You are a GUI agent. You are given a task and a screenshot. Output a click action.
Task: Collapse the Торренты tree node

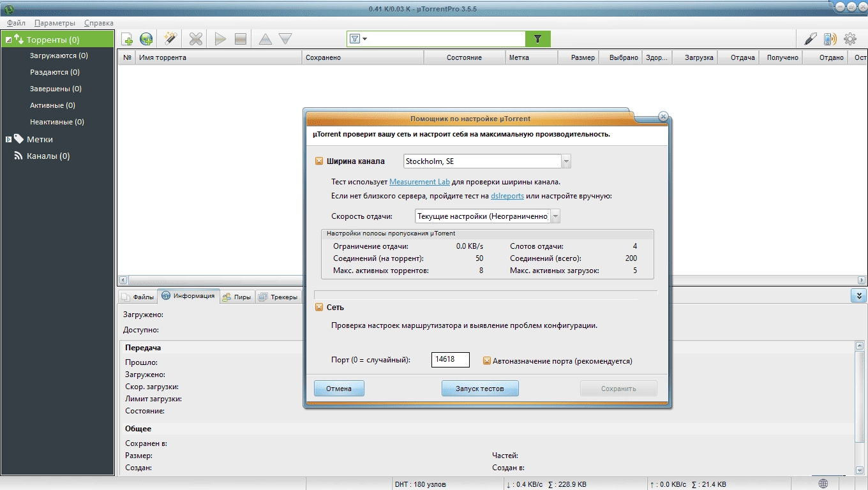(8, 40)
